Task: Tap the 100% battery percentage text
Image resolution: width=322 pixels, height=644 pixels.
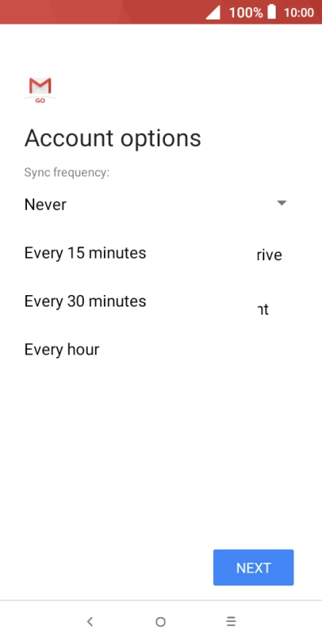Action: coord(246,13)
